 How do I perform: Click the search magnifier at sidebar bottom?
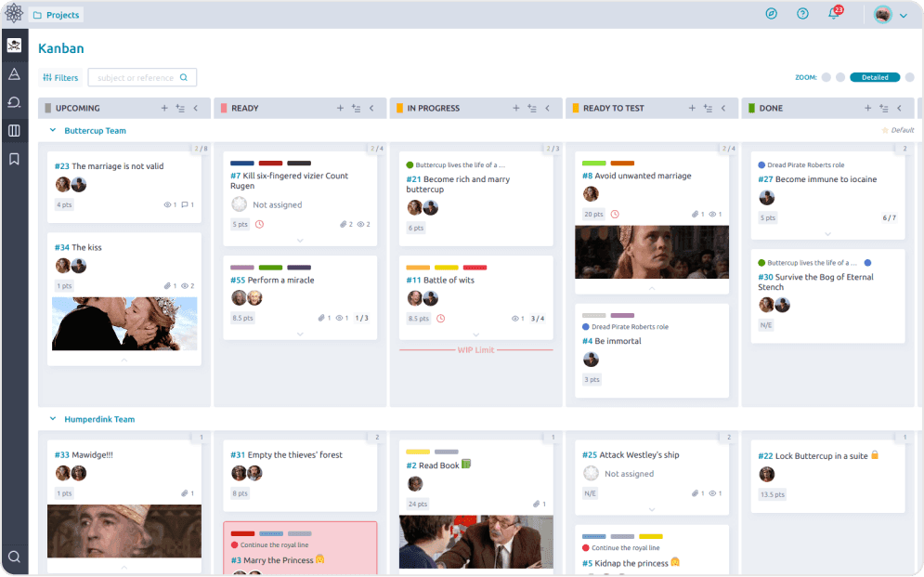pyautogui.click(x=14, y=557)
